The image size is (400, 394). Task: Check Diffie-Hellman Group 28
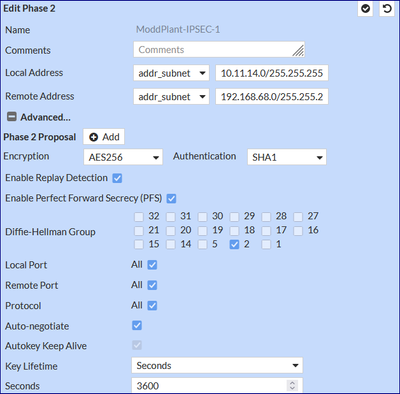click(266, 217)
